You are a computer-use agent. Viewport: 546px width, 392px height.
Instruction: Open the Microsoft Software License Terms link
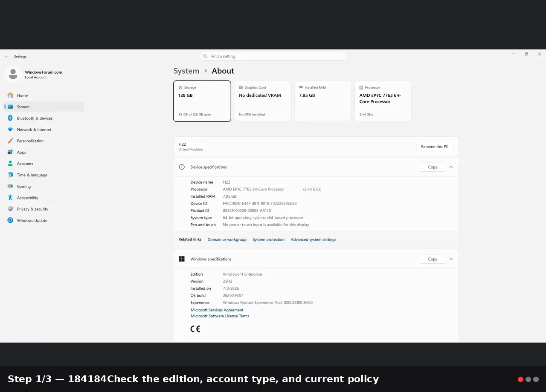220,316
